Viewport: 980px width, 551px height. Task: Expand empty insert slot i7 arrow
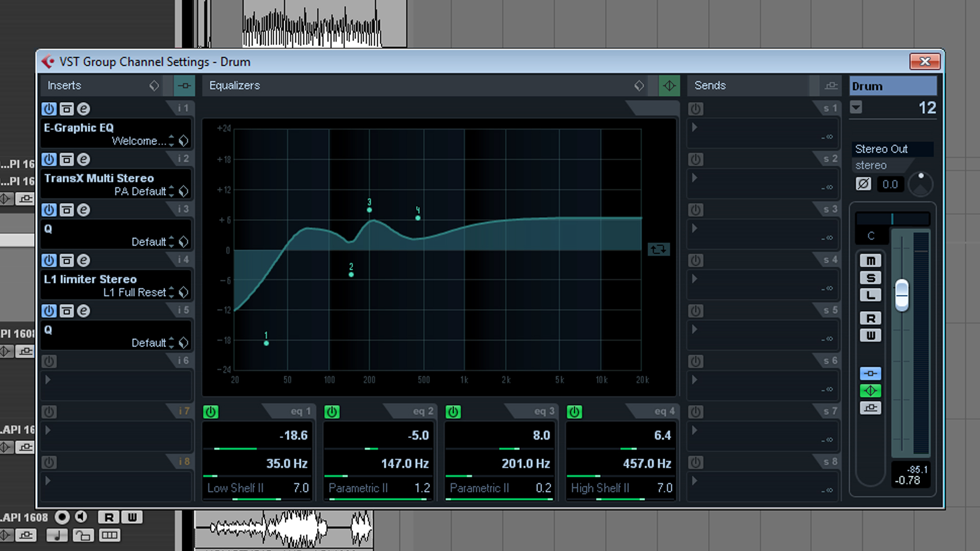[48, 430]
